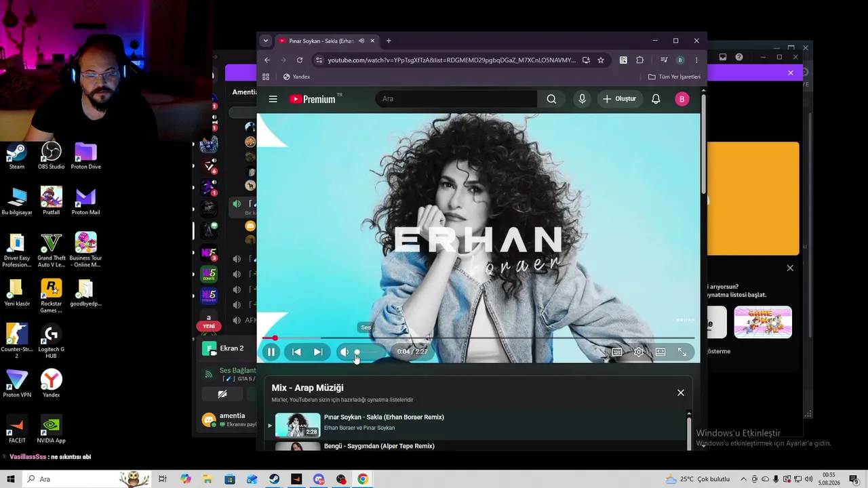Start voice search with microphone

coord(582,99)
